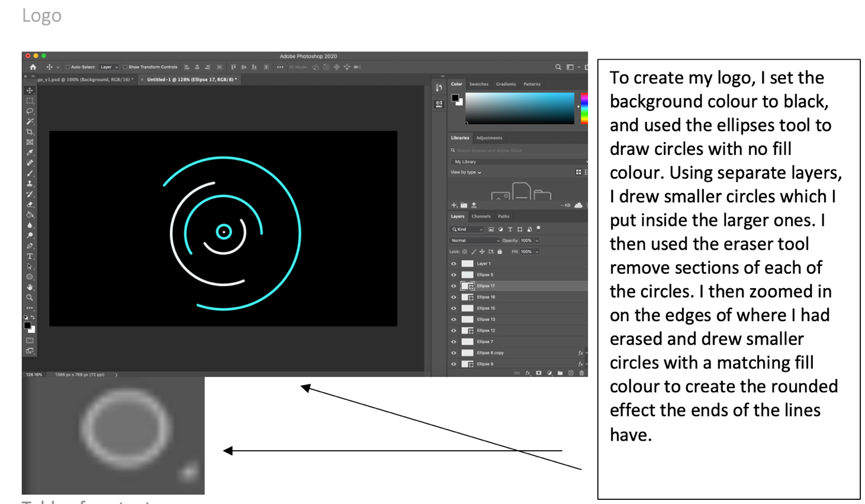The width and height of the screenshot is (865, 504).
Task: Enable the Auto-Select checkbox
Action: click(x=67, y=67)
